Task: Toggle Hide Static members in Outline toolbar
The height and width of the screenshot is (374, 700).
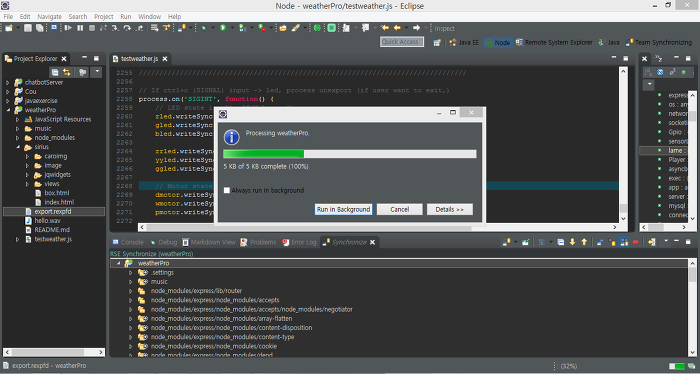Action: click(x=672, y=72)
